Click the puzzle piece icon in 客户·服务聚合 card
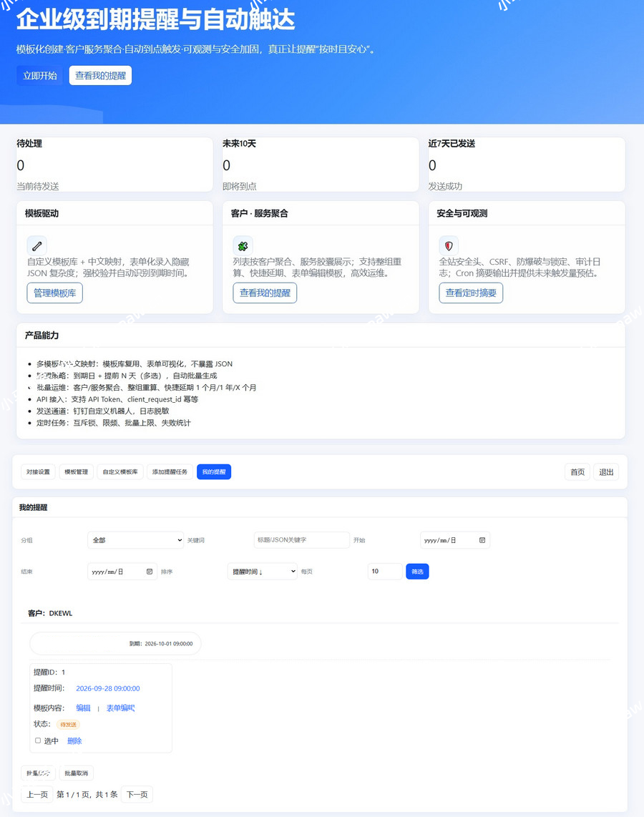Screen dimensions: 644x817 click(243, 246)
